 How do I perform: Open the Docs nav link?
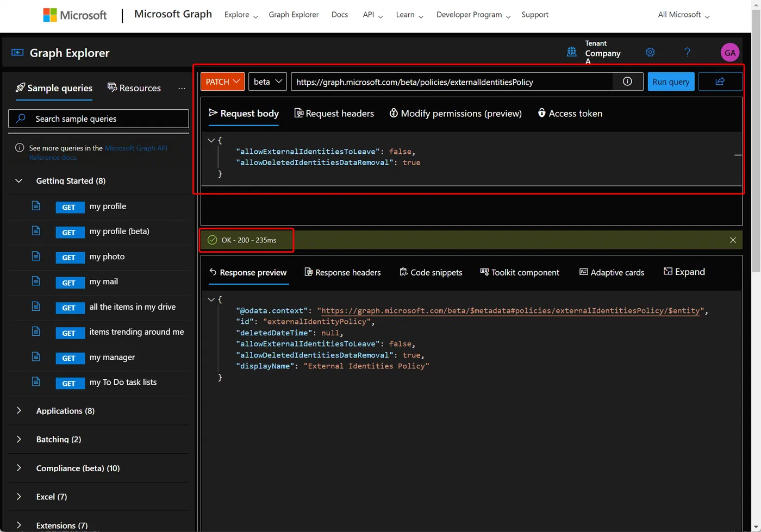[x=340, y=15]
